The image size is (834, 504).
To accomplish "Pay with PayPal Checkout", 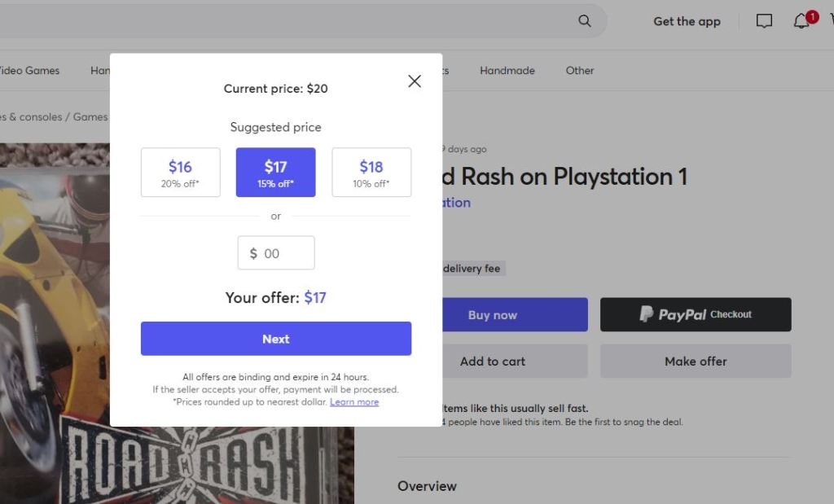I will (696, 314).
